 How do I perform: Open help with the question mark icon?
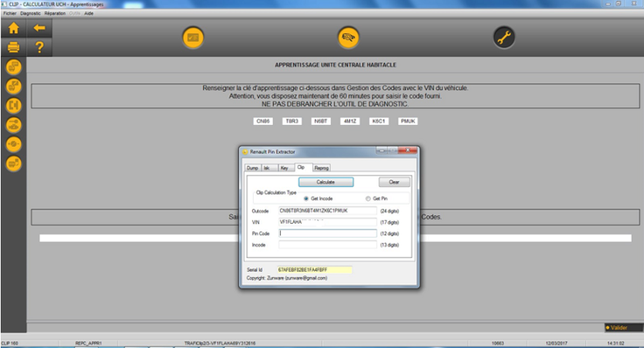[39, 48]
